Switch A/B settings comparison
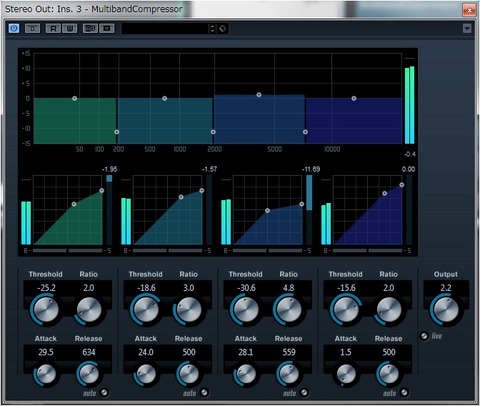The image size is (480, 406). pyautogui.click(x=90, y=29)
